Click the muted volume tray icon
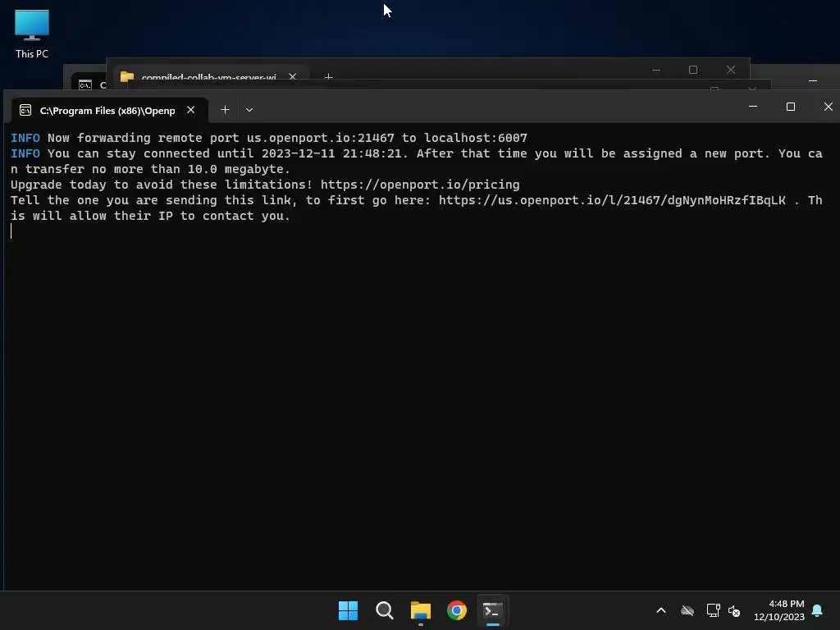The height and width of the screenshot is (630, 840). [734, 610]
